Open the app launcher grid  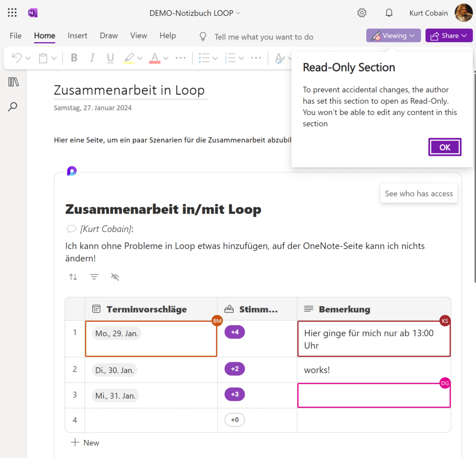12,13
